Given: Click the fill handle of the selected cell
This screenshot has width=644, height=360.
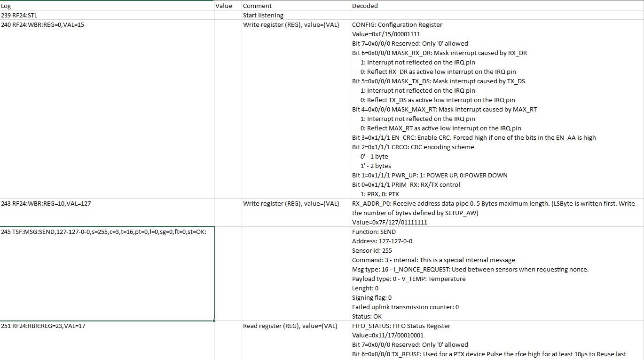Looking at the screenshot, I should tap(214, 321).
